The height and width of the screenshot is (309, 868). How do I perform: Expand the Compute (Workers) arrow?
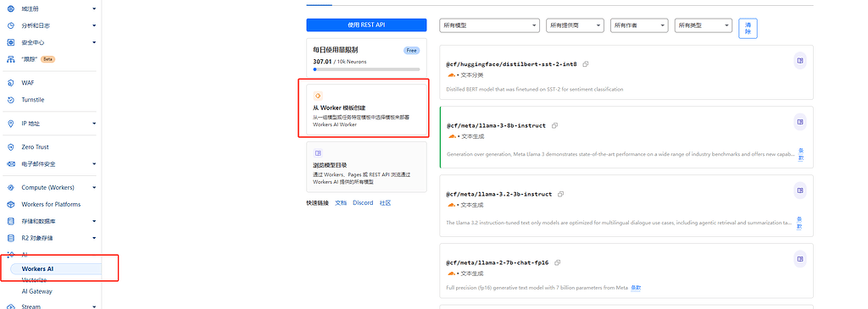coord(95,187)
